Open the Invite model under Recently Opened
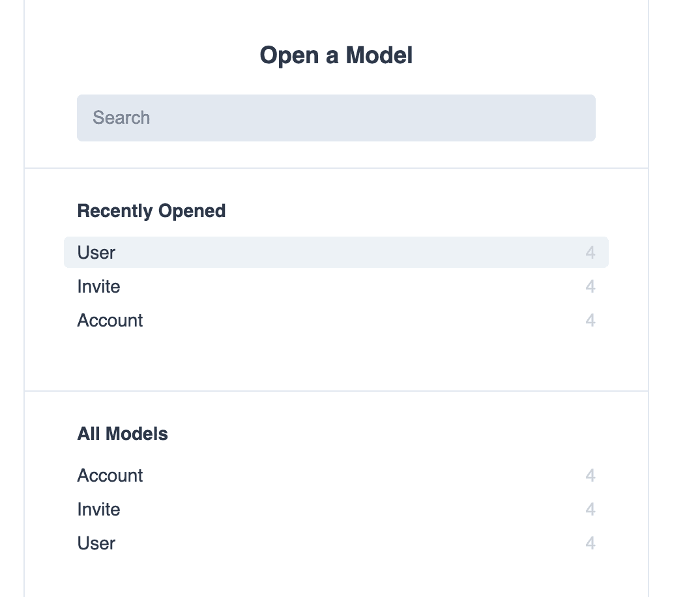700x597 pixels. pyautogui.click(x=98, y=286)
